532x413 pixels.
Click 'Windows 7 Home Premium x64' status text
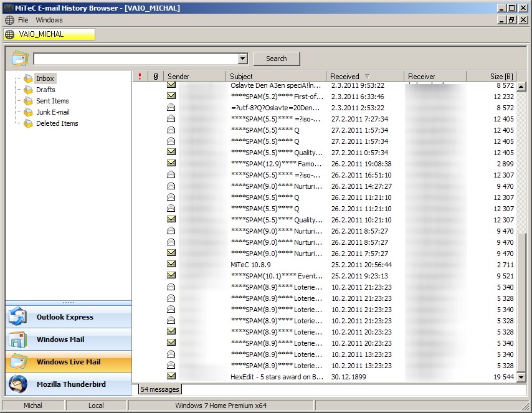(x=221, y=406)
